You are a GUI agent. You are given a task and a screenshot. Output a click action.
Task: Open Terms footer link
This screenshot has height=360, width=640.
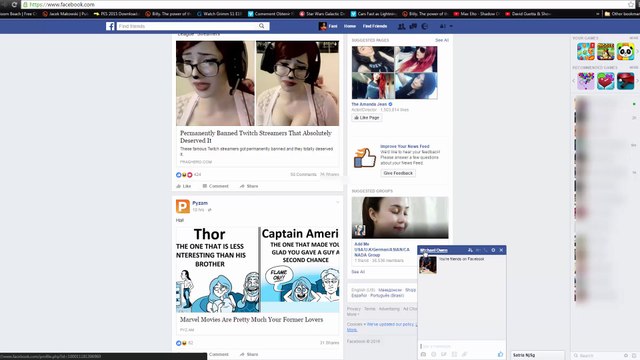tap(369, 309)
